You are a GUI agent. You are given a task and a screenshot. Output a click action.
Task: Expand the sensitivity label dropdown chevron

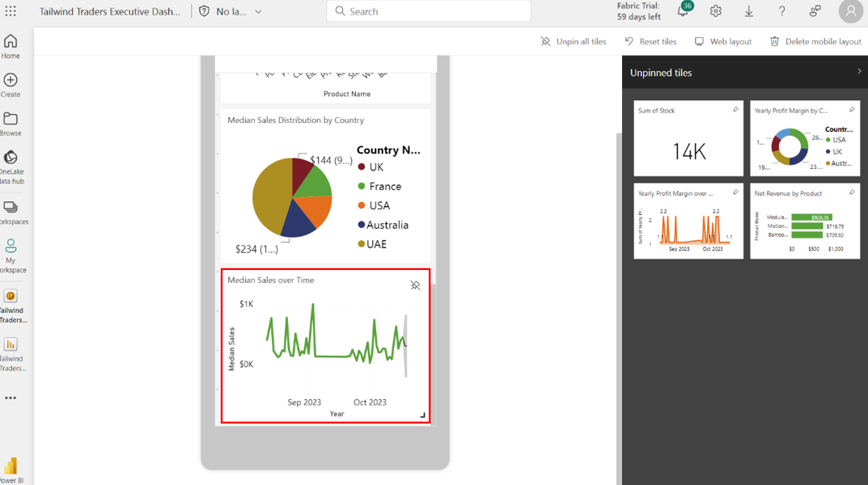pyautogui.click(x=258, y=12)
